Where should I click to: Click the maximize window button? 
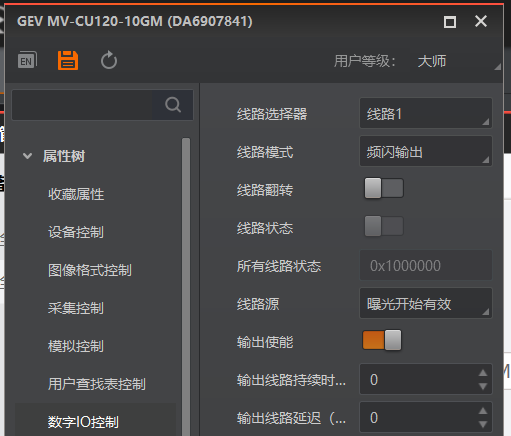pos(450,22)
